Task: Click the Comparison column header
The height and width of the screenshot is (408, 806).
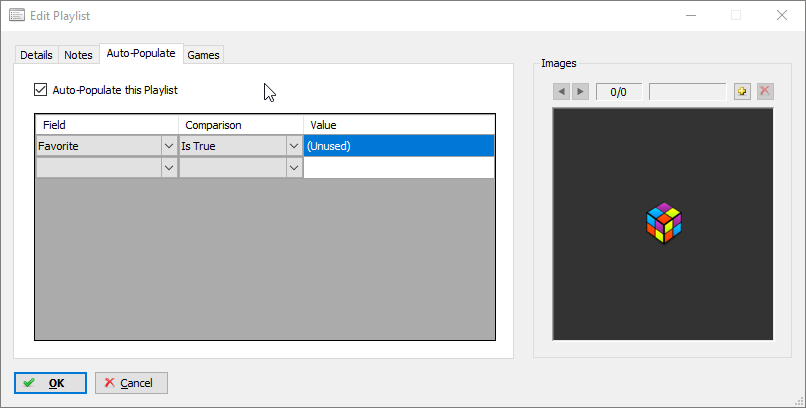Action: (x=241, y=125)
